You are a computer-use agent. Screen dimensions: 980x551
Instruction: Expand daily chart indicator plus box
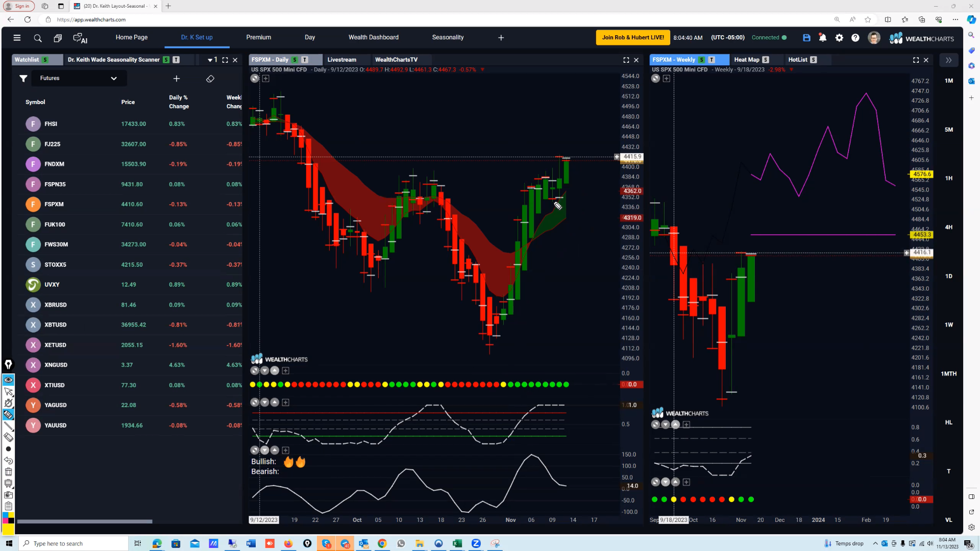266,79
